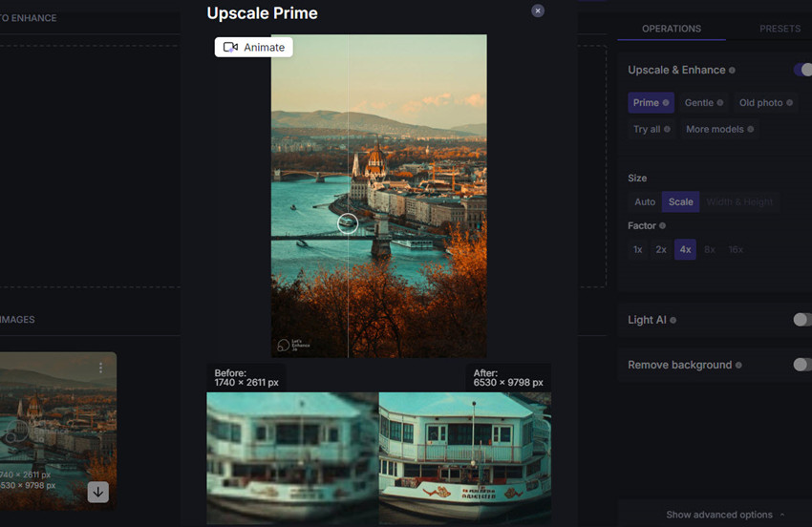Toggle the Light AI switch
The image size is (812, 527).
coord(803,320)
